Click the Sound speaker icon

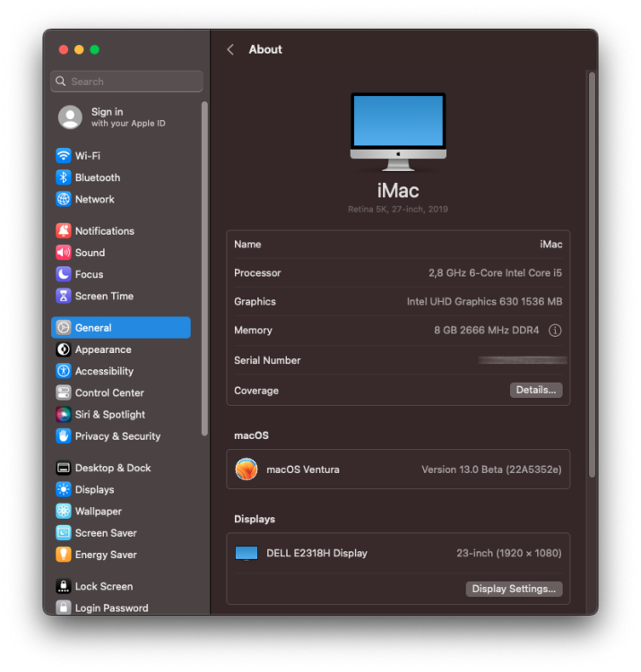pos(64,253)
